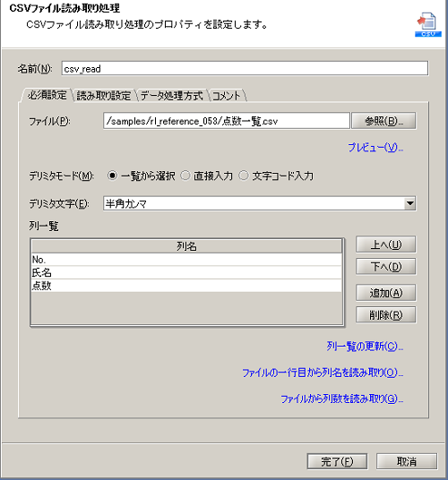The image size is (448, 480).
Task: Select 一覧から選択 delimiter mode radio
Action: click(x=112, y=176)
